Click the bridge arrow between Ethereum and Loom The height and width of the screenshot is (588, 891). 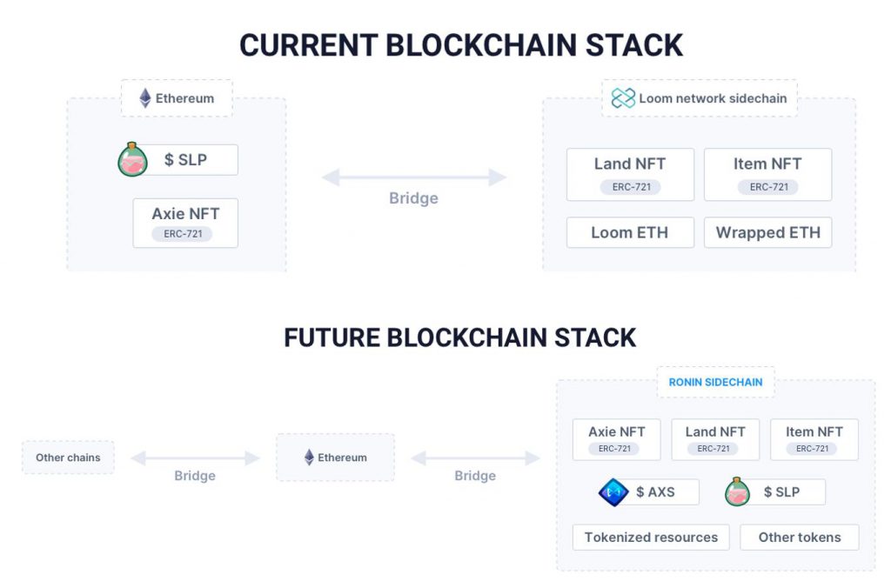tap(413, 177)
